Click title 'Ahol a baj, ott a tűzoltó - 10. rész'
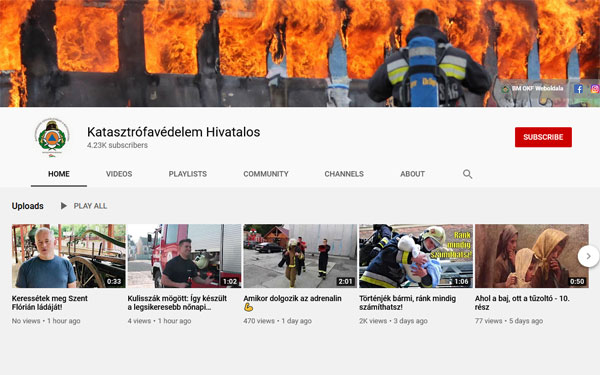This screenshot has width=600, height=375. 522,303
